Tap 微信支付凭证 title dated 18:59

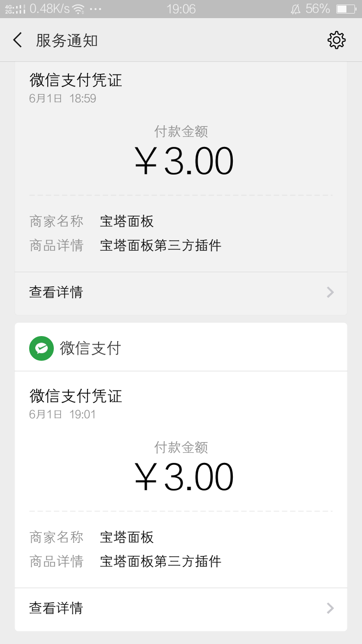75,80
